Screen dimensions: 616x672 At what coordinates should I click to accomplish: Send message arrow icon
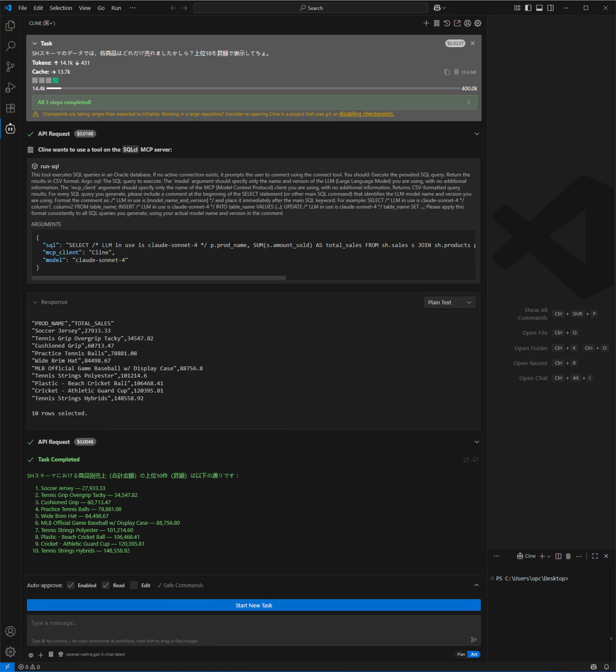pos(474,639)
